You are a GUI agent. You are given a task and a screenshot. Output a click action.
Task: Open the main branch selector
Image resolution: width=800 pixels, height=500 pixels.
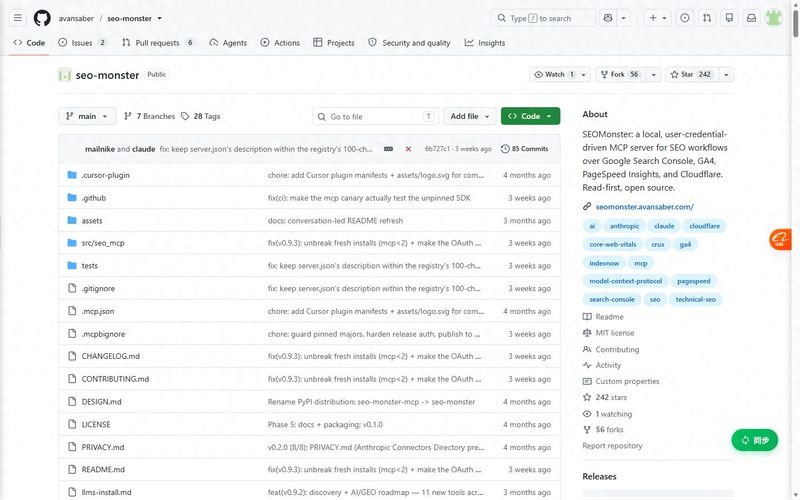[x=87, y=116]
